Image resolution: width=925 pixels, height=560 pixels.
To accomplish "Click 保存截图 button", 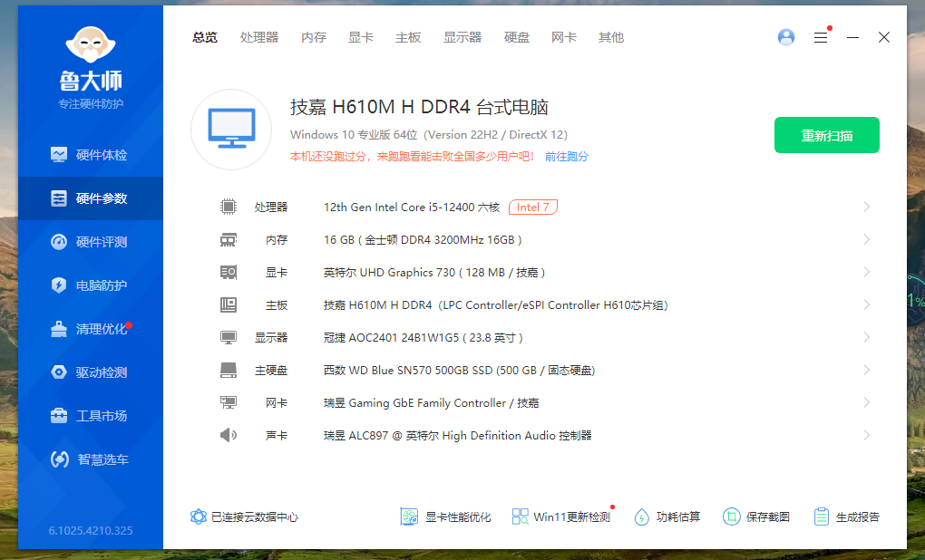I will pos(756,517).
